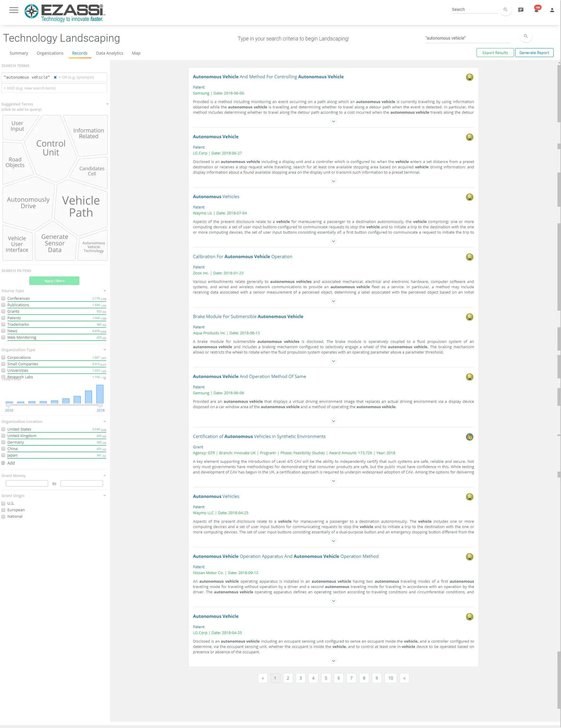
Task: Switch to the Summary tab
Action: [x=19, y=53]
